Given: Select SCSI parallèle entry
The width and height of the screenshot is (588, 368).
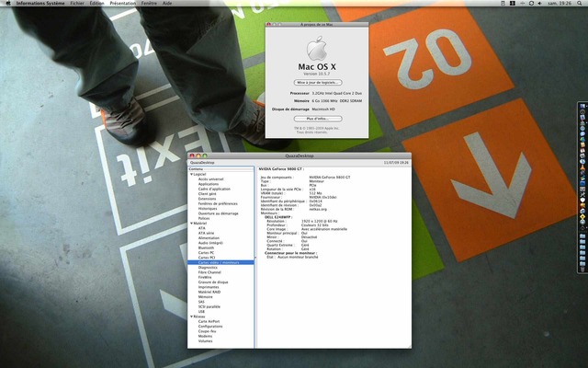Looking at the screenshot, I should click(x=209, y=306).
